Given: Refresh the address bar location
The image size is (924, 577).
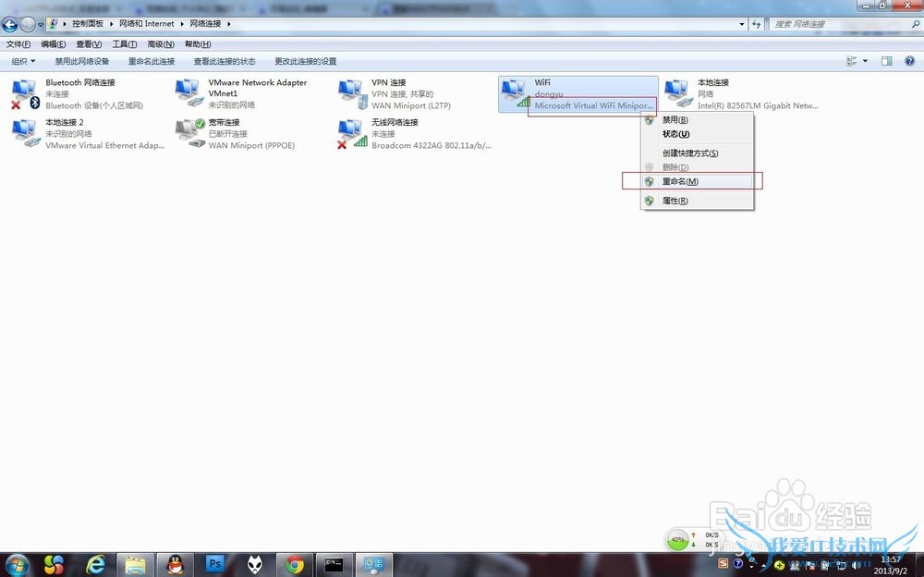Looking at the screenshot, I should (x=758, y=24).
